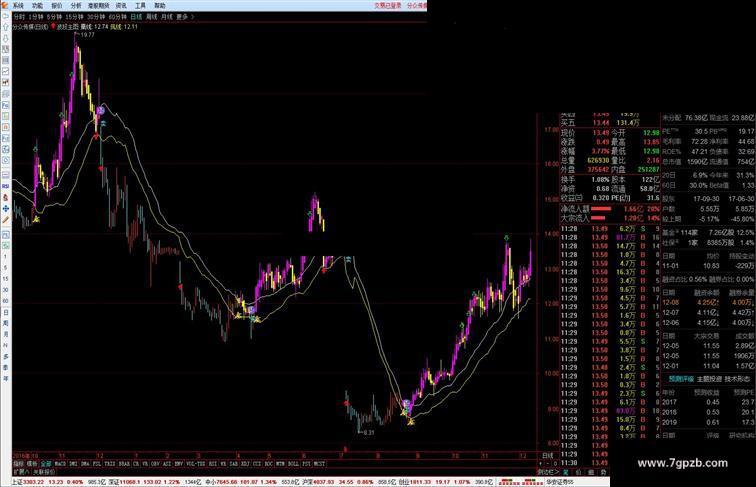Apply the BOLL indicator
756x487 pixels.
pos(293,464)
